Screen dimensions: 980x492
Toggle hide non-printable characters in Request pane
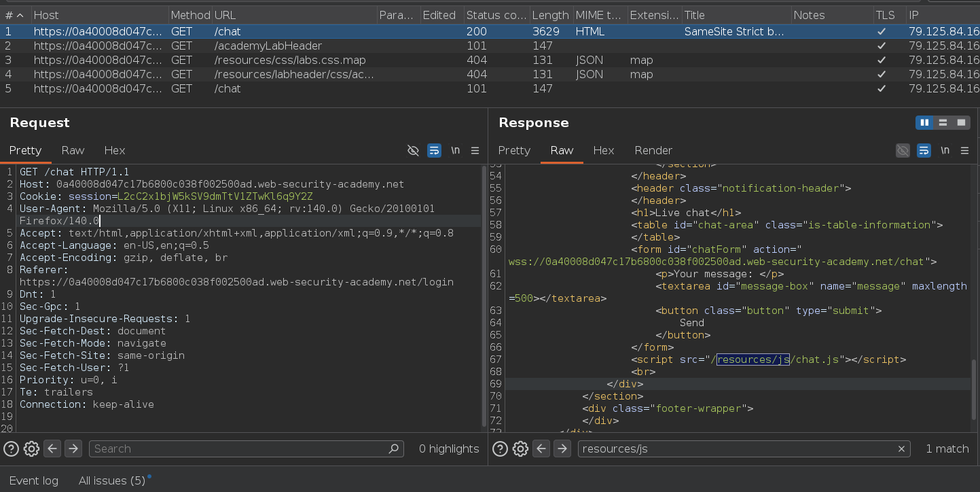[413, 151]
